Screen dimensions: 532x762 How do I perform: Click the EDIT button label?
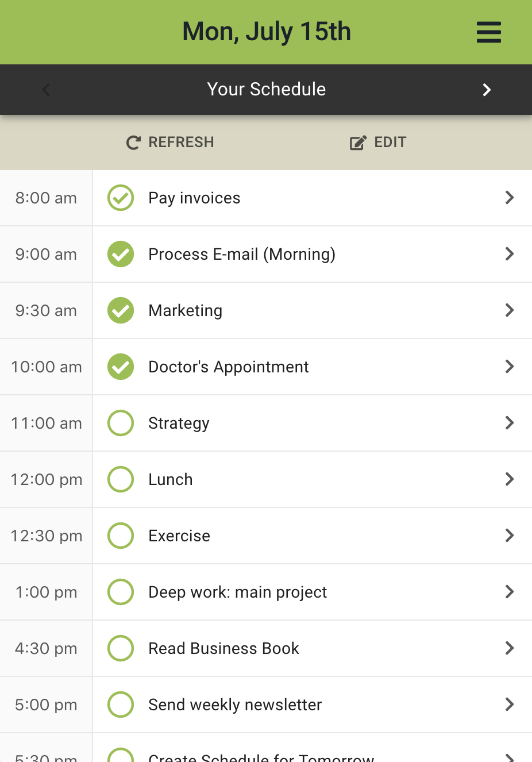390,142
